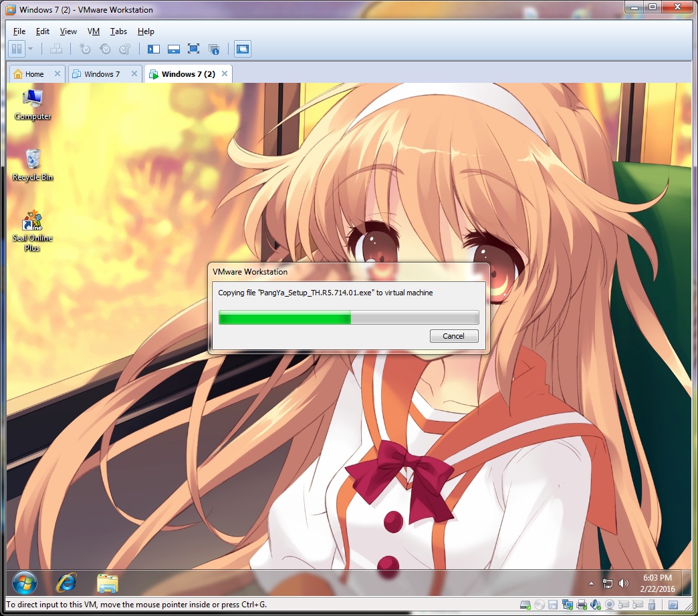Viewport: 698px width, 616px height.
Task: Click the console view toolbar icon
Action: 243,49
